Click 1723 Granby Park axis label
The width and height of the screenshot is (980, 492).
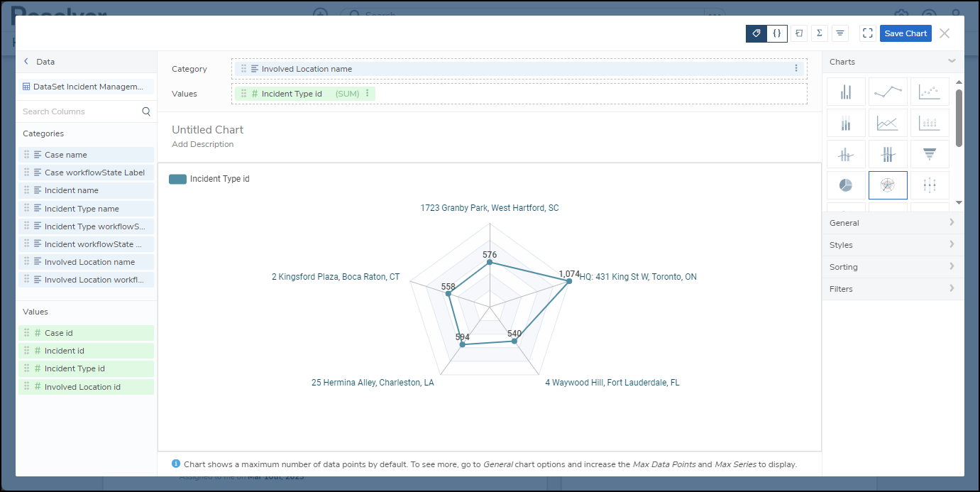tap(490, 208)
